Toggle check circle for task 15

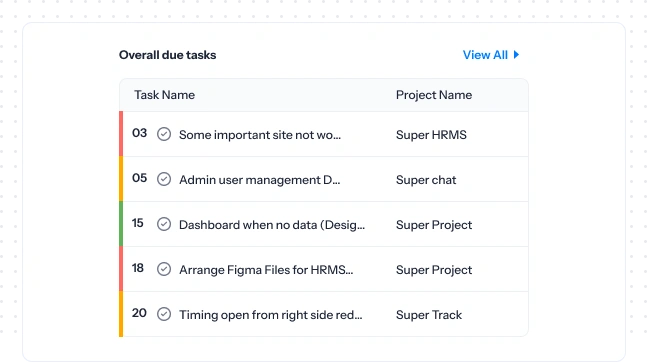(164, 224)
